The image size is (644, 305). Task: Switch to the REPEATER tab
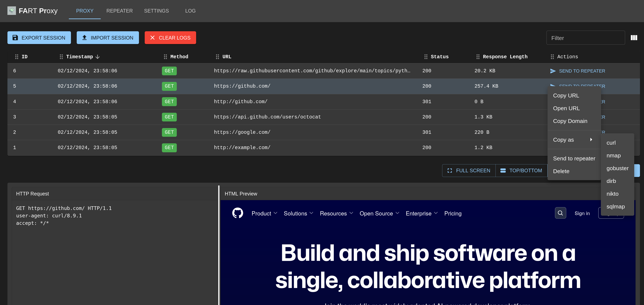pos(119,11)
